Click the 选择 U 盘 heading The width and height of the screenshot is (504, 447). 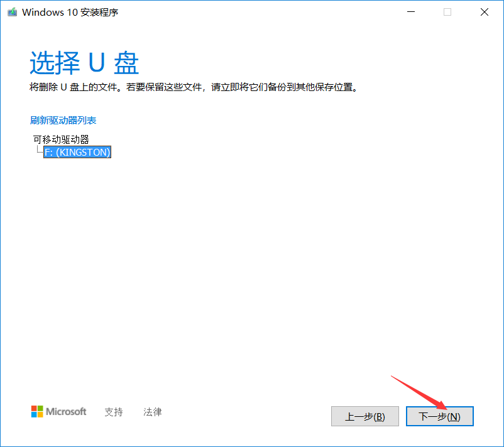coord(84,63)
